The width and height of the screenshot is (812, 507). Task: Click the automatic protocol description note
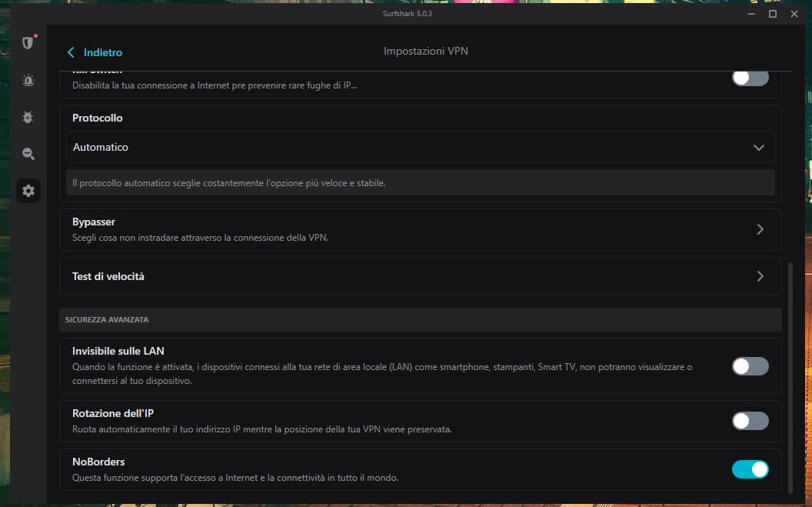(x=420, y=183)
